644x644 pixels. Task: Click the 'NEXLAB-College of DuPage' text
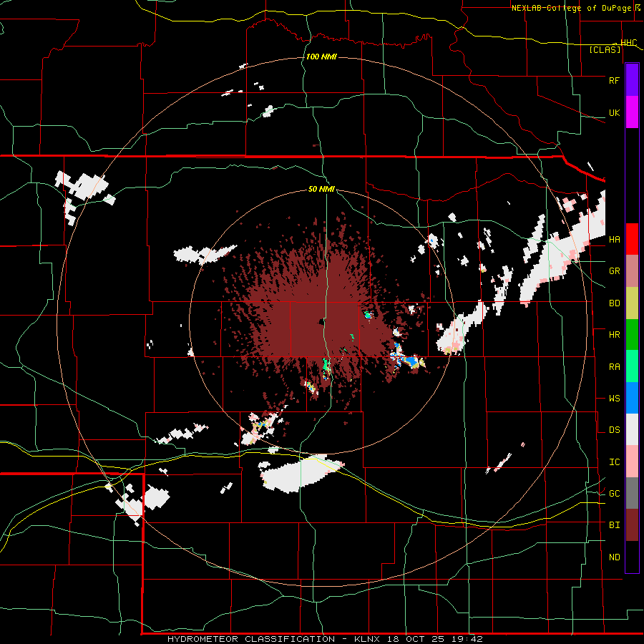point(571,8)
